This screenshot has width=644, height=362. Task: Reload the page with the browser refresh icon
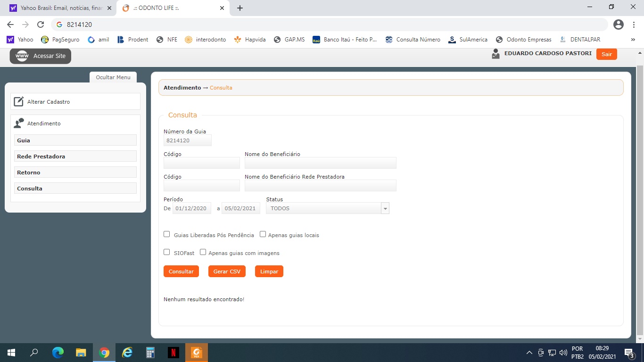pyautogui.click(x=41, y=25)
